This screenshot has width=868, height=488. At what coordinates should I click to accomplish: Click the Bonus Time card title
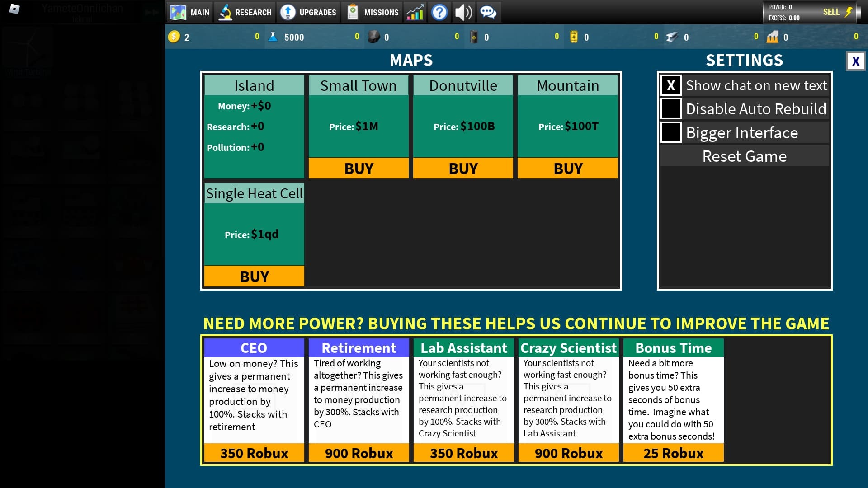point(674,348)
